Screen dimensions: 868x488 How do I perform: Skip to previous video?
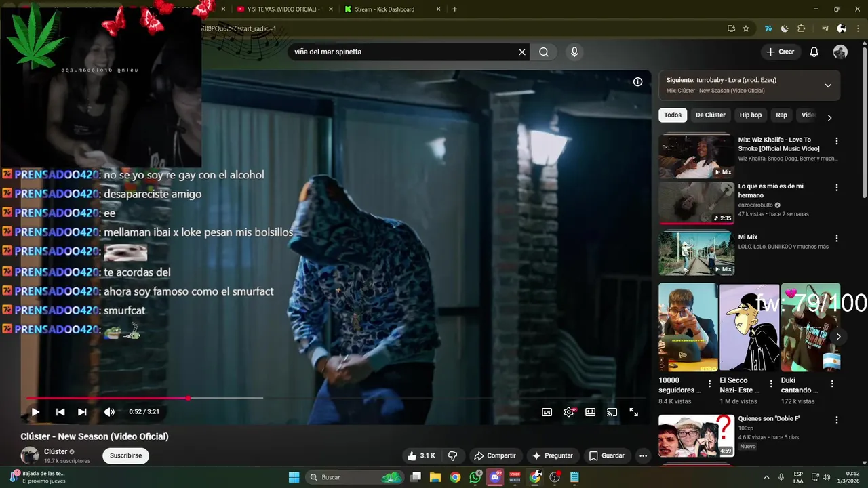60,411
